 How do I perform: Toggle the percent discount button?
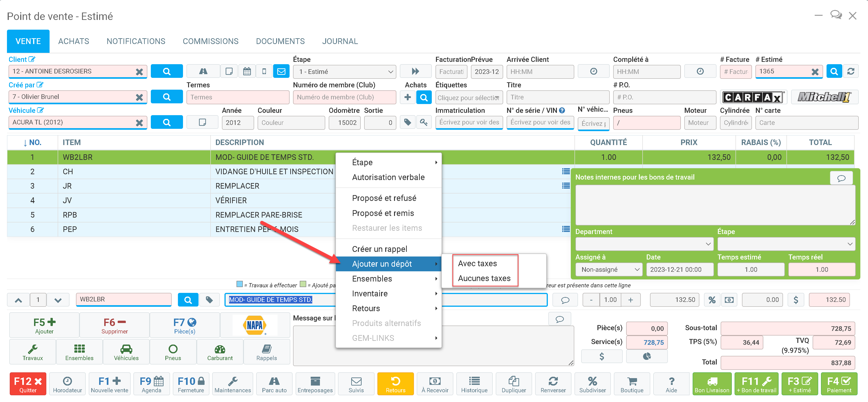click(x=712, y=300)
